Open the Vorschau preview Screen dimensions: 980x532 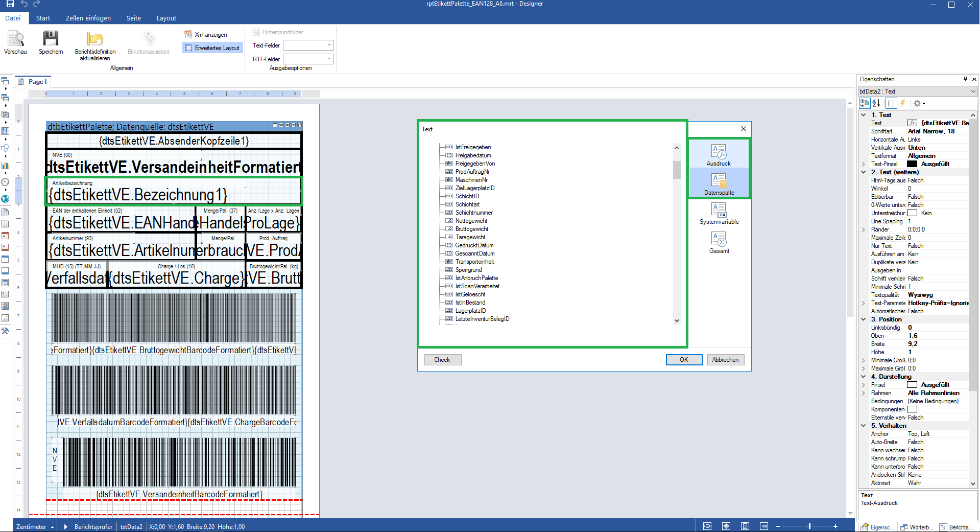15,42
